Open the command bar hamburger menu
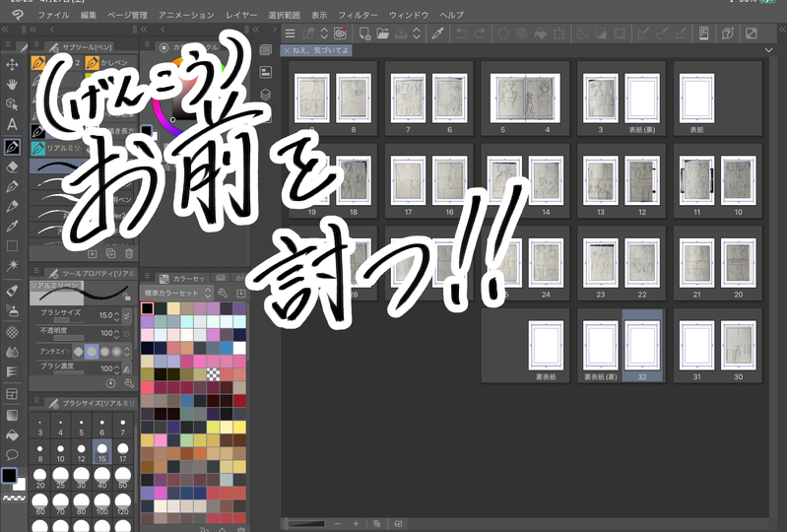The image size is (787, 532). [x=290, y=33]
